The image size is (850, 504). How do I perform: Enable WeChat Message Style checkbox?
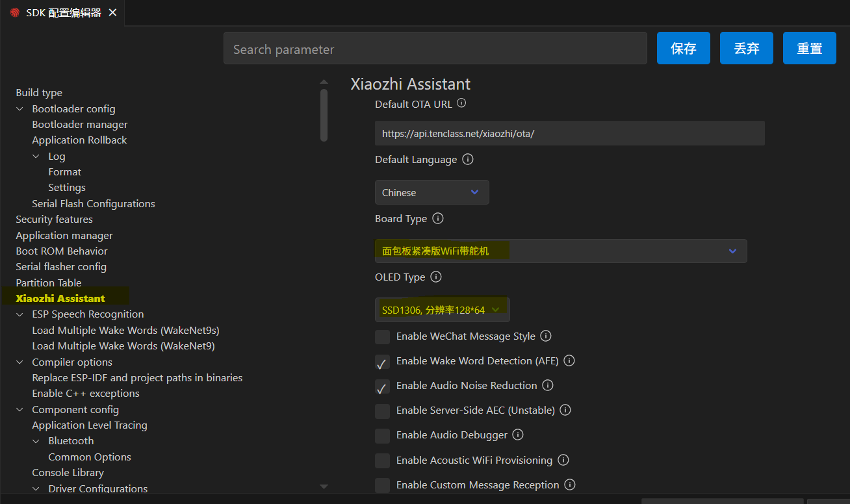(383, 337)
